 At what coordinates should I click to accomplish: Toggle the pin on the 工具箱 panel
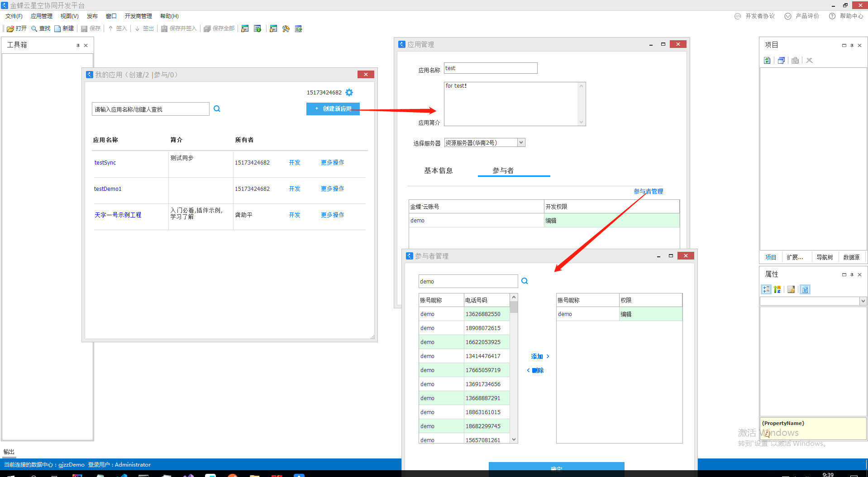pos(78,45)
